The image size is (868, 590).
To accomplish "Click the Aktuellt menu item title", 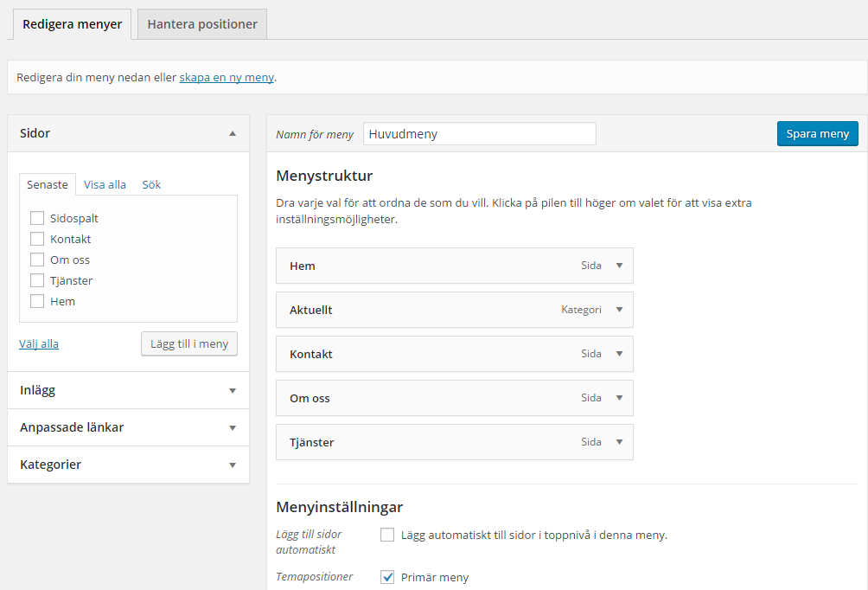I will pos(311,311).
